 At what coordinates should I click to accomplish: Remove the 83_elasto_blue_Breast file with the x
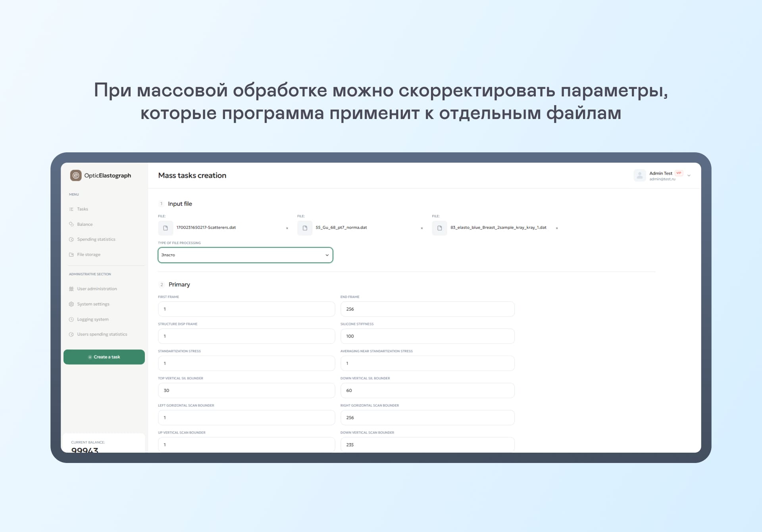tap(557, 228)
